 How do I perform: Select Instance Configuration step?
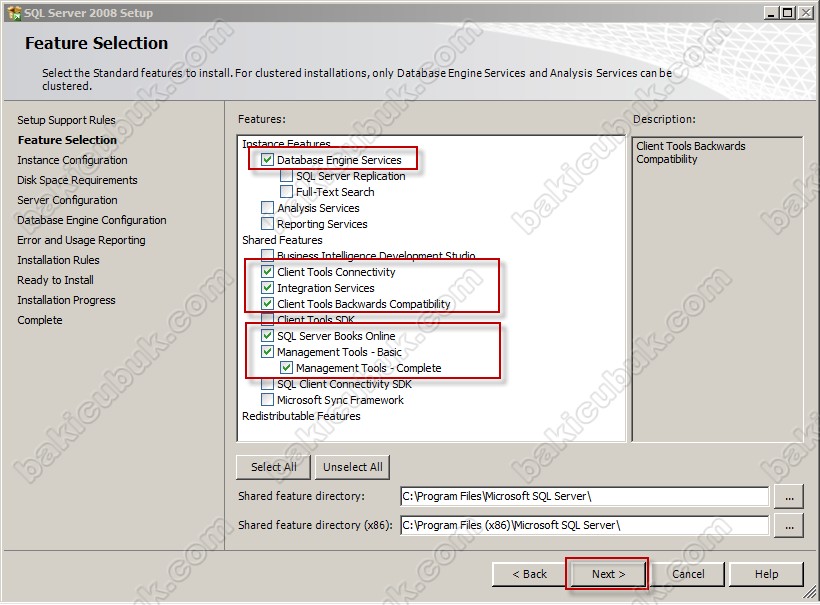pyautogui.click(x=72, y=160)
